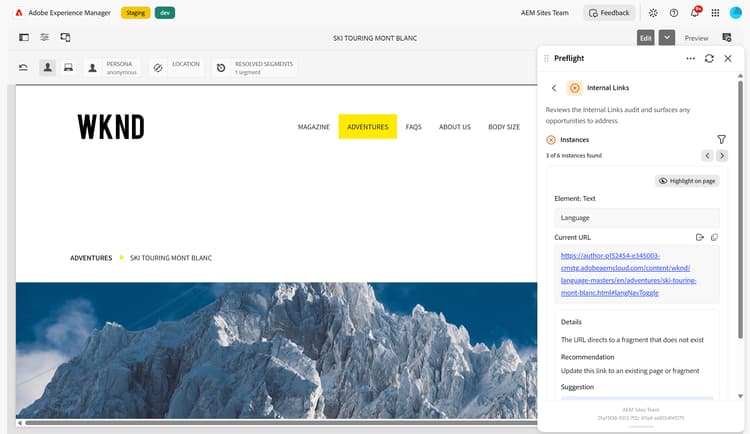
Task: Copy the Current URL
Action: (x=714, y=237)
